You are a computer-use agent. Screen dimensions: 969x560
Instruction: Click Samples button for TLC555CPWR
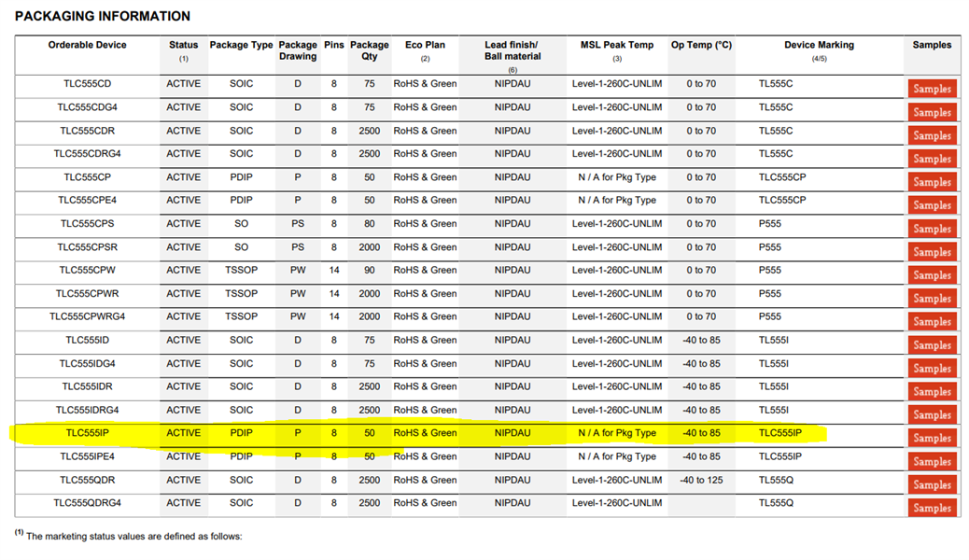click(x=932, y=298)
